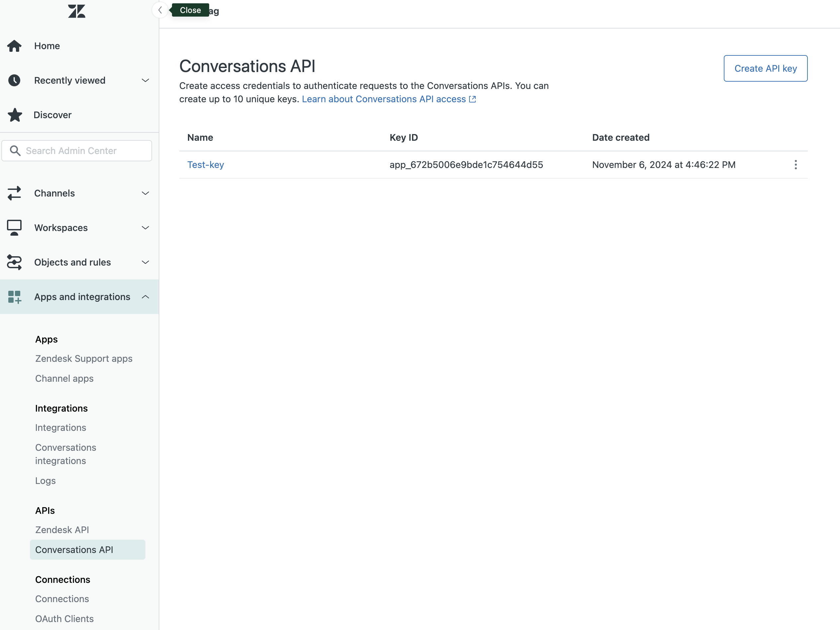840x630 pixels.
Task: Collapse sidebar with the back chevron
Action: tap(160, 10)
